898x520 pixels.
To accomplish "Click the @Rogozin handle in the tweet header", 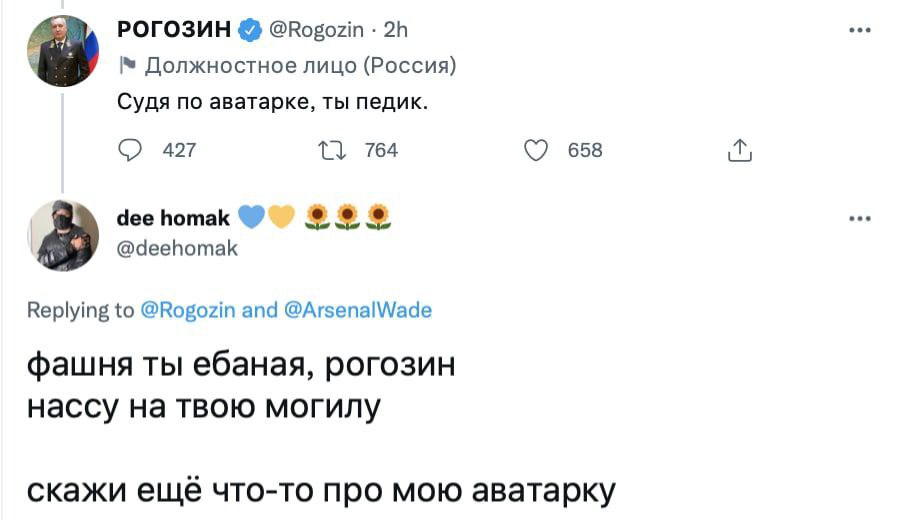I will [318, 31].
